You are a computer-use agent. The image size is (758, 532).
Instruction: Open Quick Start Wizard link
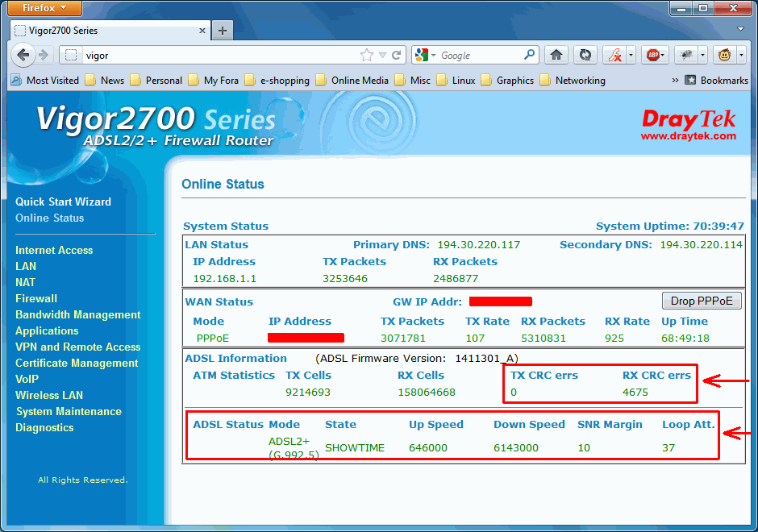(63, 202)
